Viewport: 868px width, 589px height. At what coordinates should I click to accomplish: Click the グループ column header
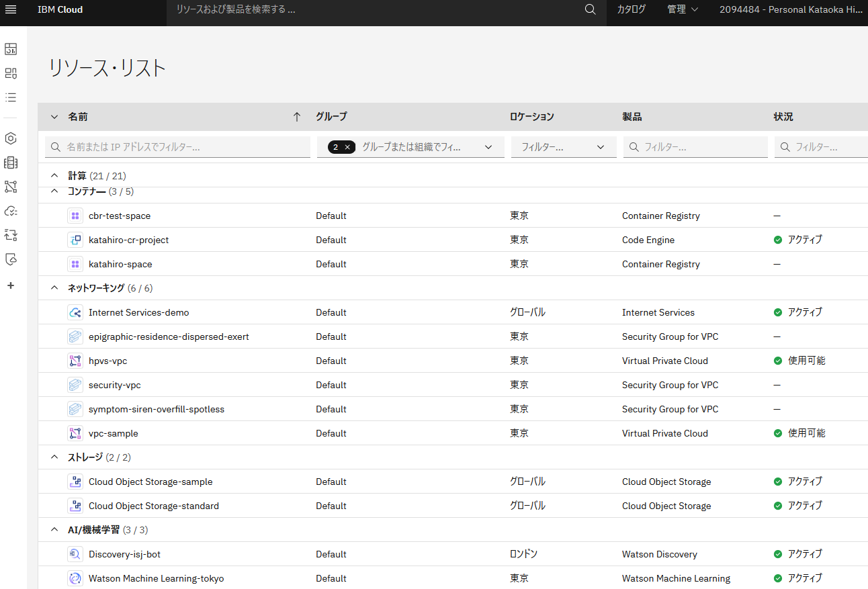[x=331, y=117]
